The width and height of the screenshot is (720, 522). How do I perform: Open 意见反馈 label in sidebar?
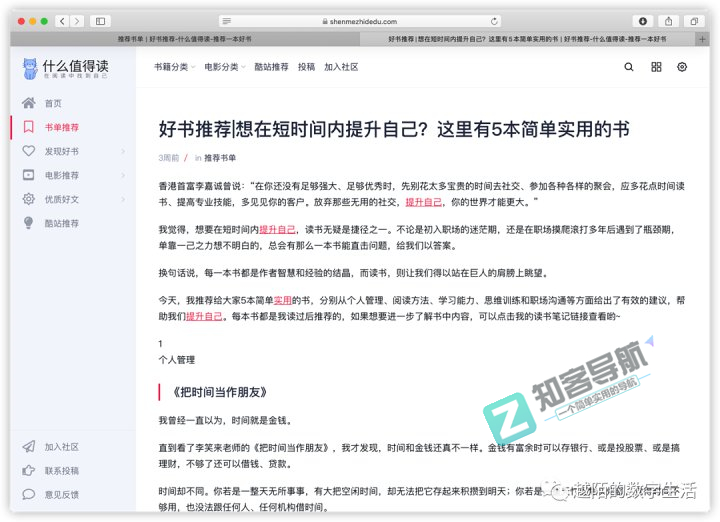click(62, 495)
